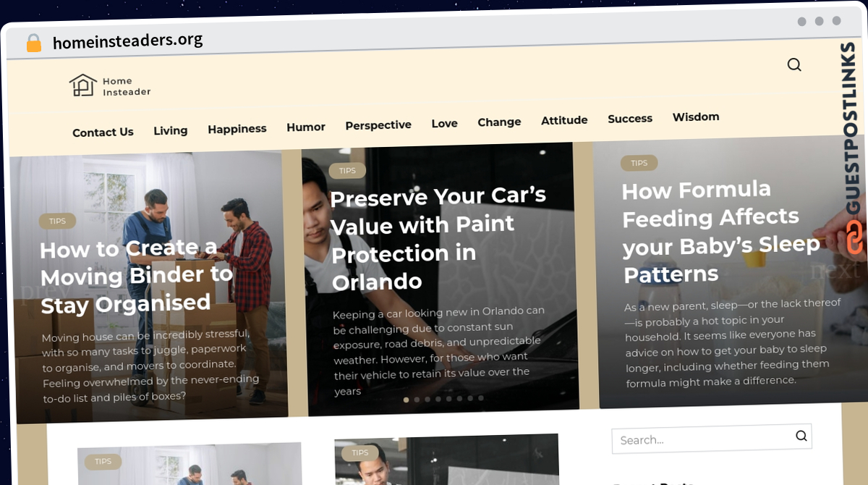Open the Perspective menu item

(x=378, y=125)
